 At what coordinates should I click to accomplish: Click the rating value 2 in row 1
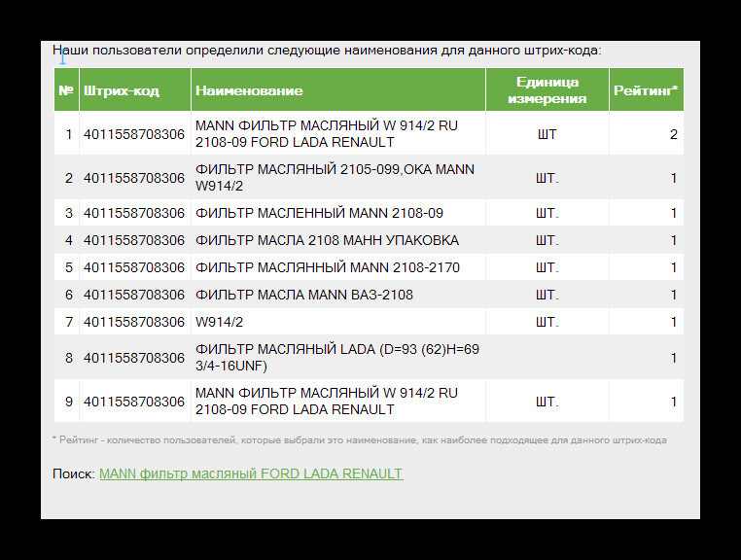(673, 134)
